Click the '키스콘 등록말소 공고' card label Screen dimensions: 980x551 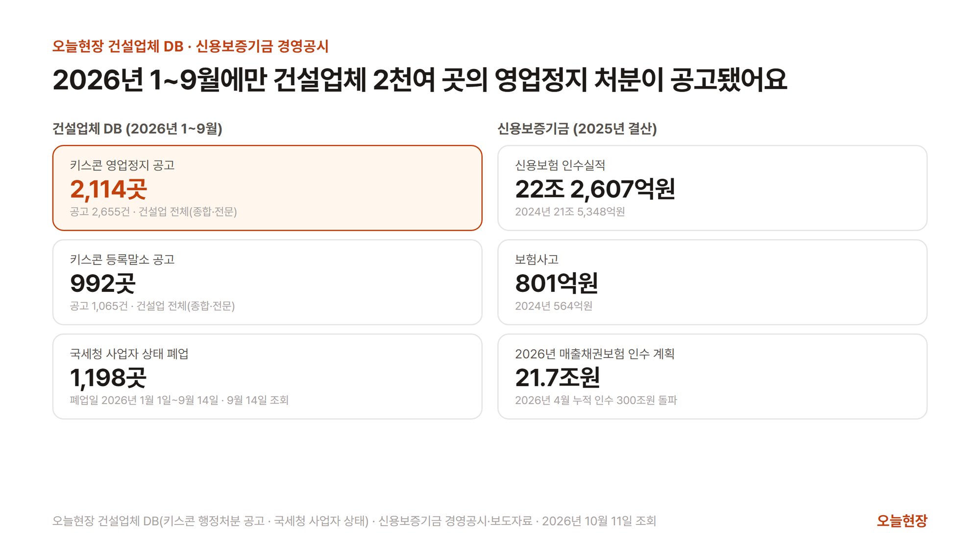pyautogui.click(x=122, y=259)
